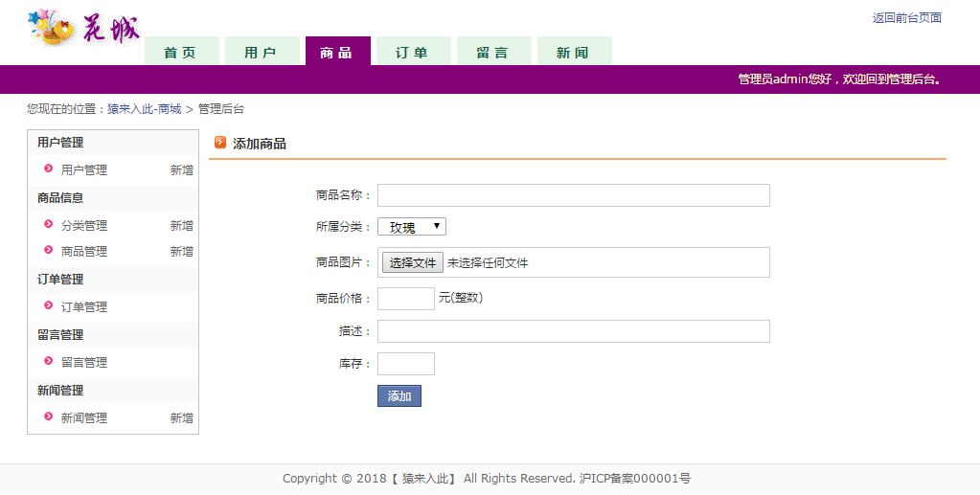Image resolution: width=980 pixels, height=495 pixels.
Task: Open the 订单 tab
Action: coord(414,52)
